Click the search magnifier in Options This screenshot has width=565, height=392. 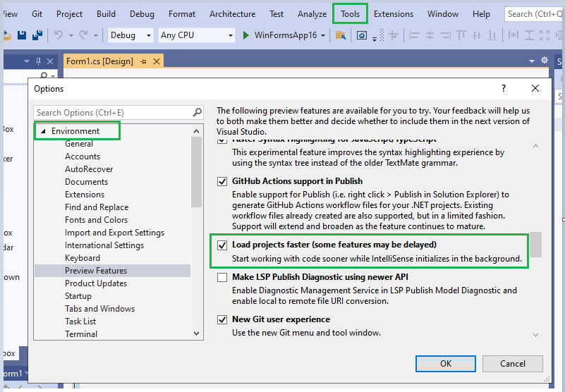click(x=198, y=113)
